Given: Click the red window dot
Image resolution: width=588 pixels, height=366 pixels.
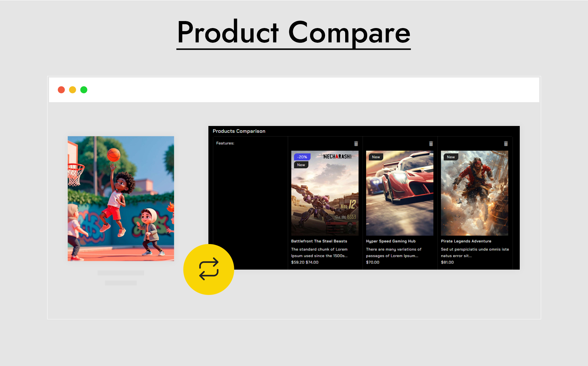Looking at the screenshot, I should 61,90.
